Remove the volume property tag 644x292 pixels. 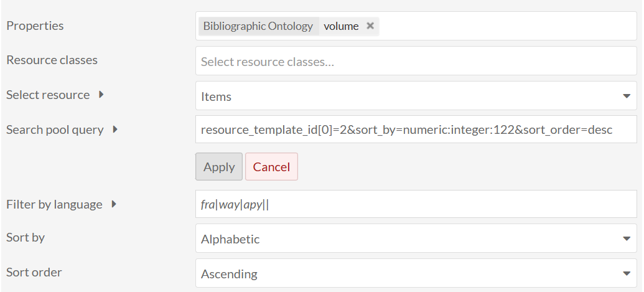(x=370, y=26)
